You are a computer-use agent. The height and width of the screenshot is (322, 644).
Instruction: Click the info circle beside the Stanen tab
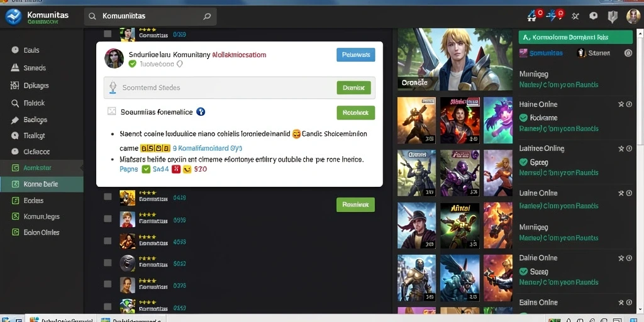(628, 53)
